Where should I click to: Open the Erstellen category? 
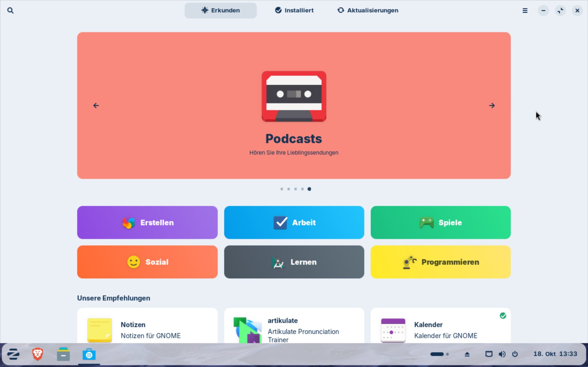tap(147, 222)
